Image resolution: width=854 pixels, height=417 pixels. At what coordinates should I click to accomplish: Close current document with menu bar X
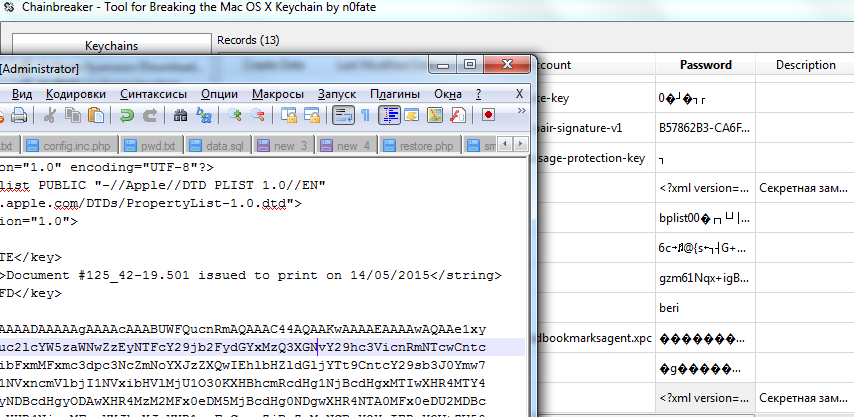pyautogui.click(x=519, y=94)
